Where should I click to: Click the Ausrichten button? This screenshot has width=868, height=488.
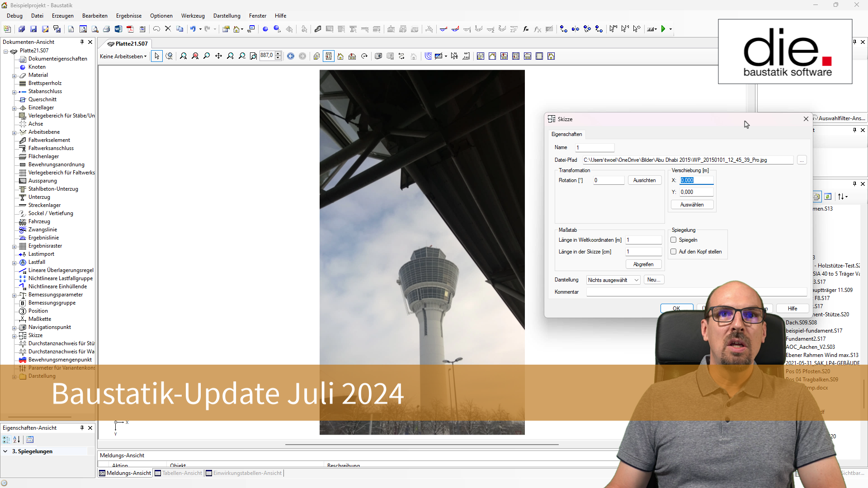(644, 180)
